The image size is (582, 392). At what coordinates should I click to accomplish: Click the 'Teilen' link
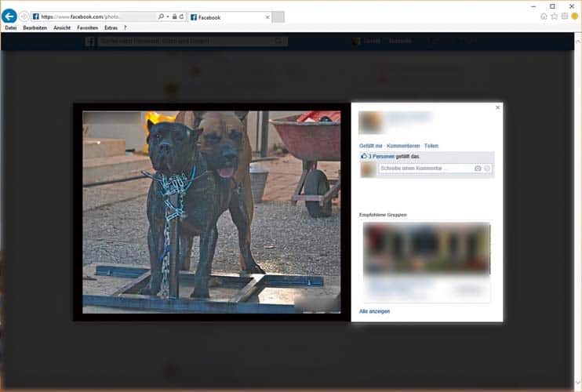tap(431, 146)
